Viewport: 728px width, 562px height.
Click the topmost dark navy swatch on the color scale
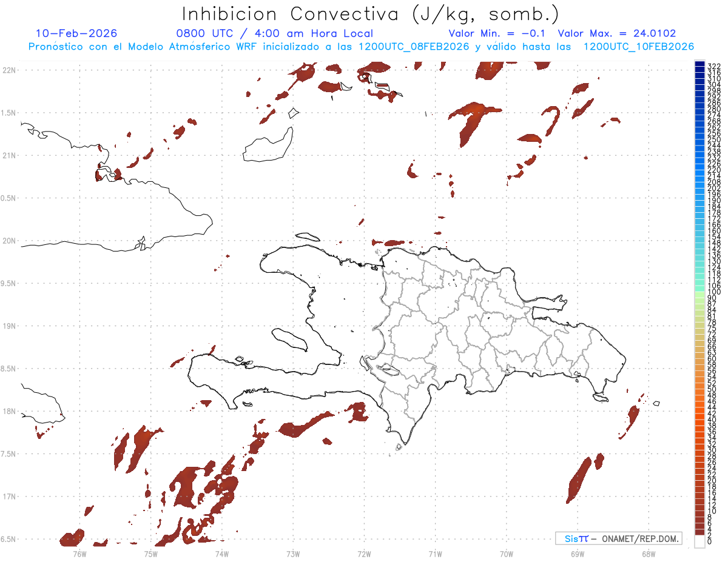pyautogui.click(x=699, y=64)
